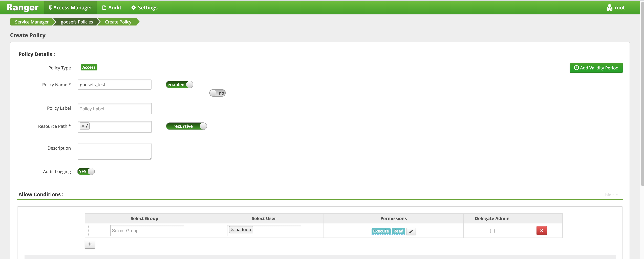Click the red delete button on allow condition row
644x259 pixels.
542,230
